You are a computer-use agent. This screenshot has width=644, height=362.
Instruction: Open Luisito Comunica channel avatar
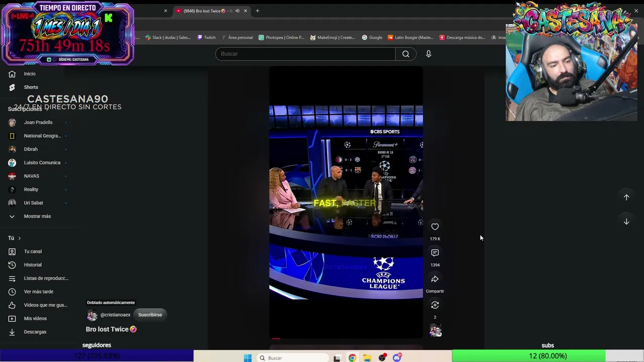tap(12, 163)
